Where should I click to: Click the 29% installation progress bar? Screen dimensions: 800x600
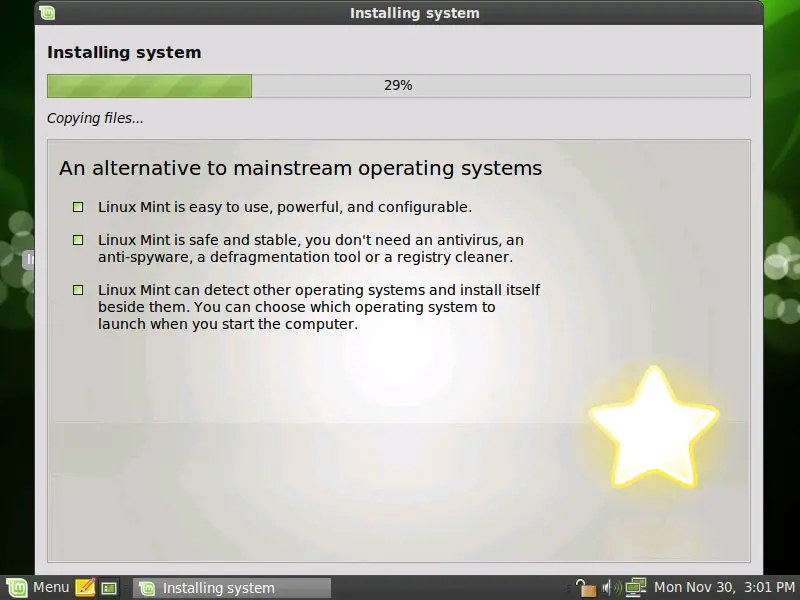398,86
